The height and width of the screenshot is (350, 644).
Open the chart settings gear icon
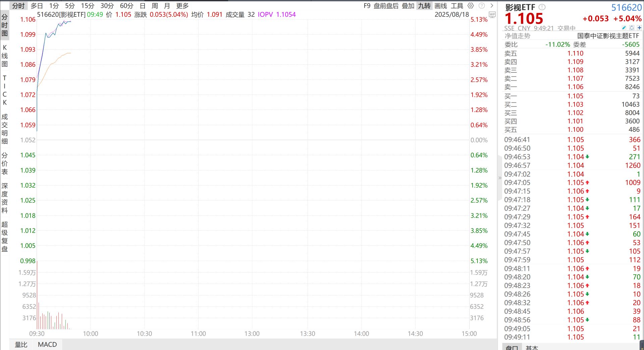(471, 6)
